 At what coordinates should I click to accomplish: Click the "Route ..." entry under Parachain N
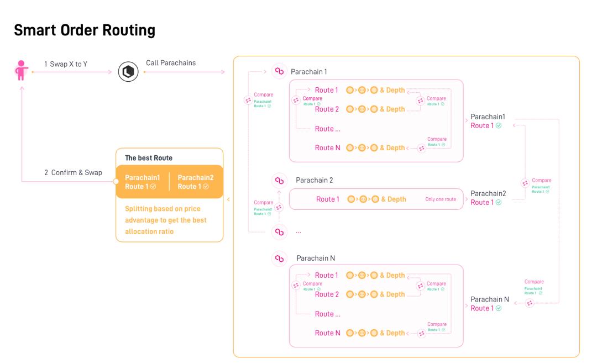(327, 314)
